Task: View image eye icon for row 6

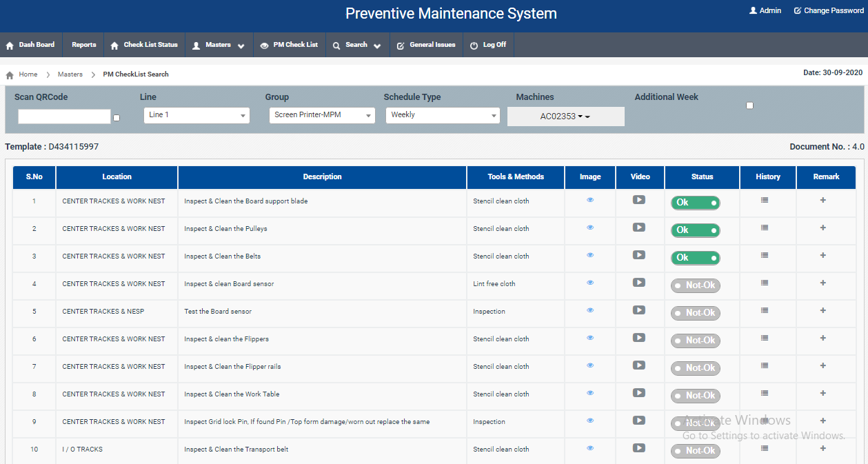Action: pyautogui.click(x=590, y=338)
